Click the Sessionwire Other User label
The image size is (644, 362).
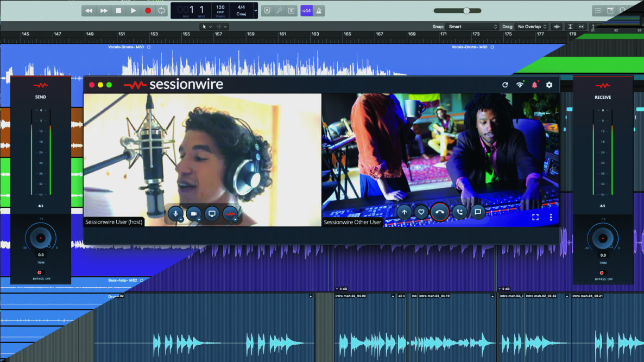(352, 222)
